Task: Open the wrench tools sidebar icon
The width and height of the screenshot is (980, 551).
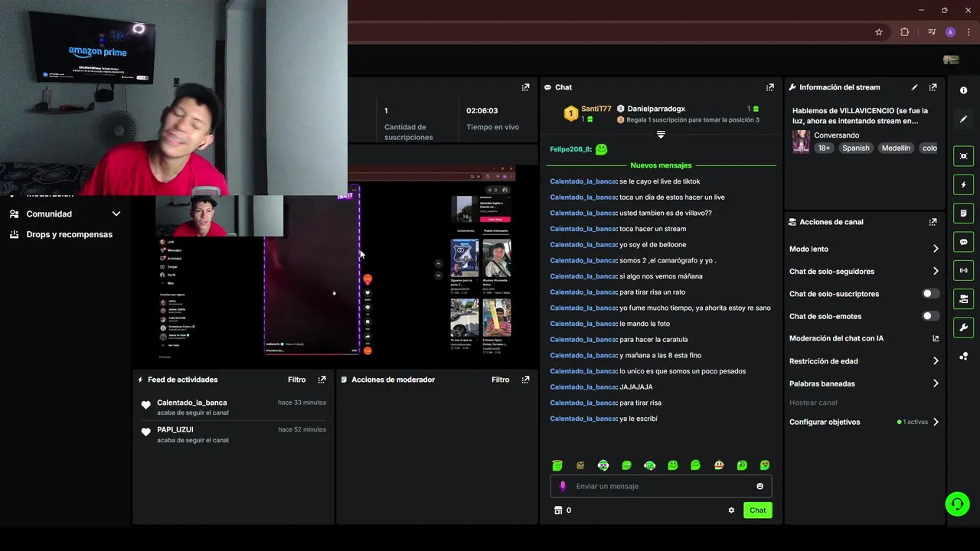Action: [x=963, y=328]
